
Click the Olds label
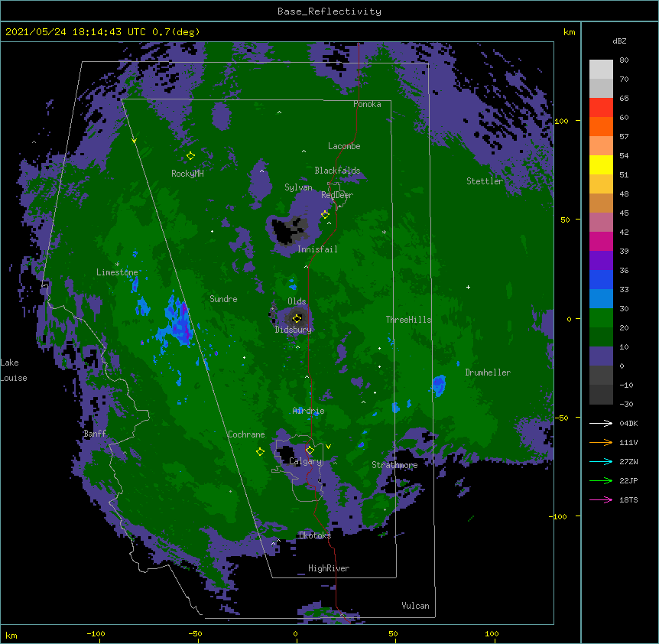(297, 301)
